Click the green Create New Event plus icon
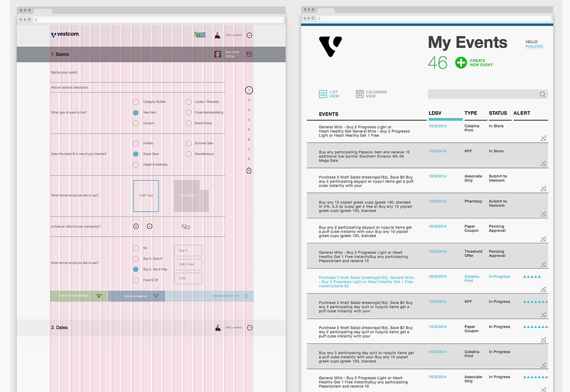Viewport: 570px width, 392px height. tap(461, 63)
